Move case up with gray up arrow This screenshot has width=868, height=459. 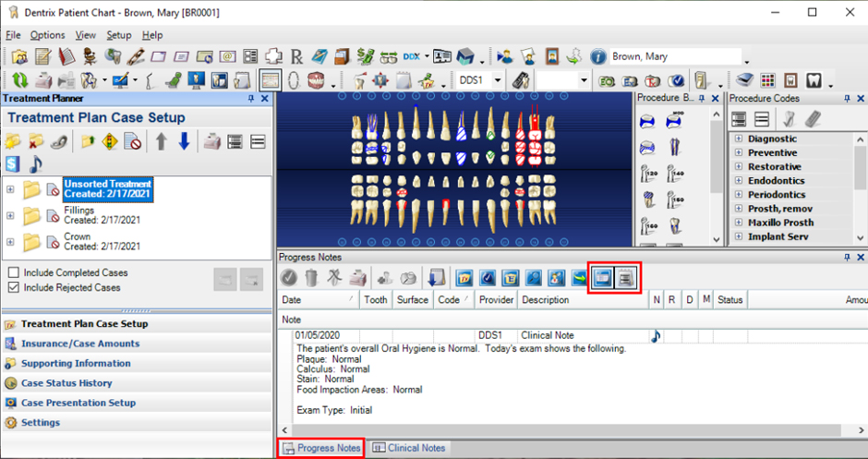[161, 141]
